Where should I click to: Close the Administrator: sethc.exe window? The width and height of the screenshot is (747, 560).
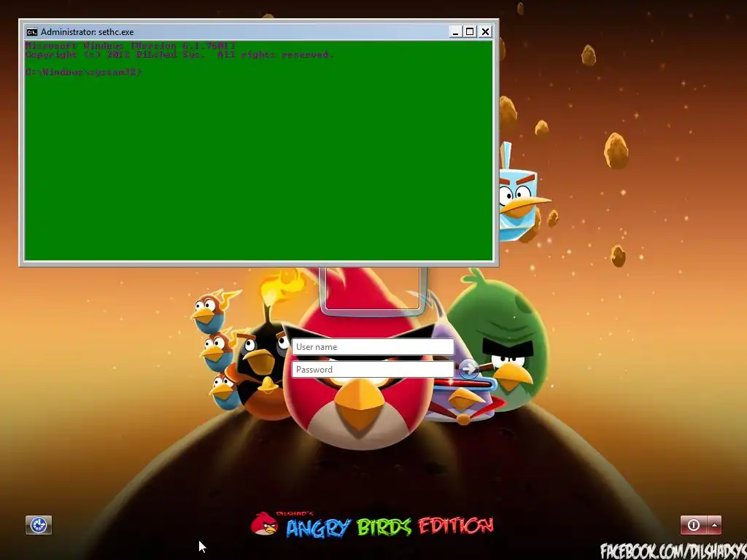(x=485, y=32)
